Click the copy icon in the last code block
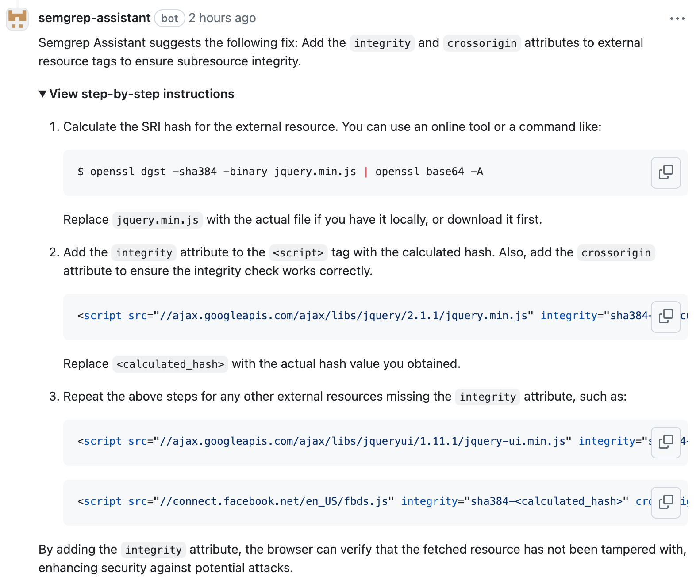The height and width of the screenshot is (588, 700). click(665, 503)
